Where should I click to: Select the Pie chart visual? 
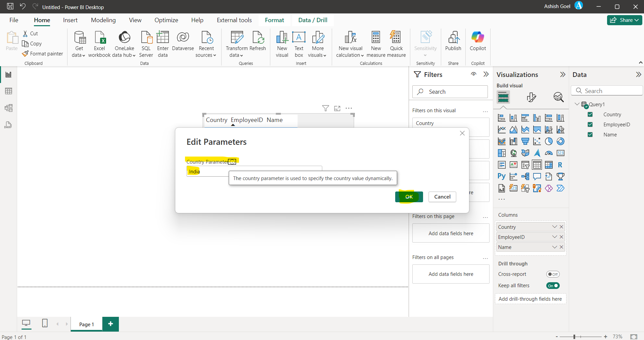[x=549, y=141]
